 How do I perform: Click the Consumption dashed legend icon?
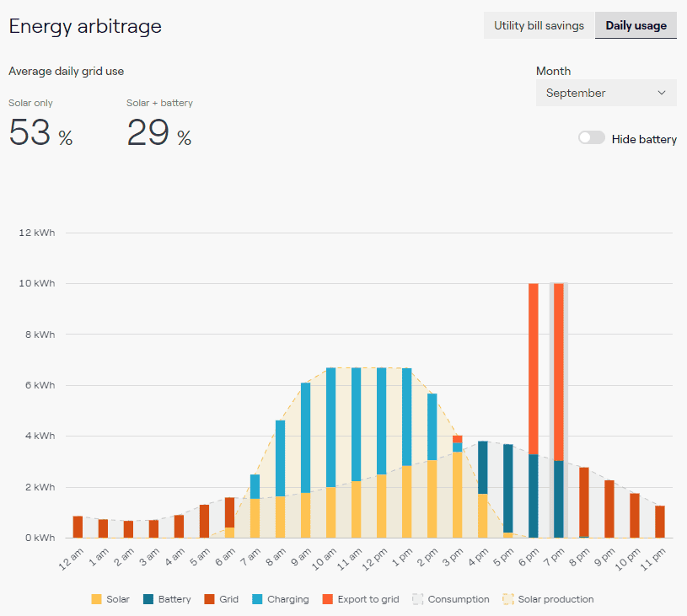[x=417, y=599]
